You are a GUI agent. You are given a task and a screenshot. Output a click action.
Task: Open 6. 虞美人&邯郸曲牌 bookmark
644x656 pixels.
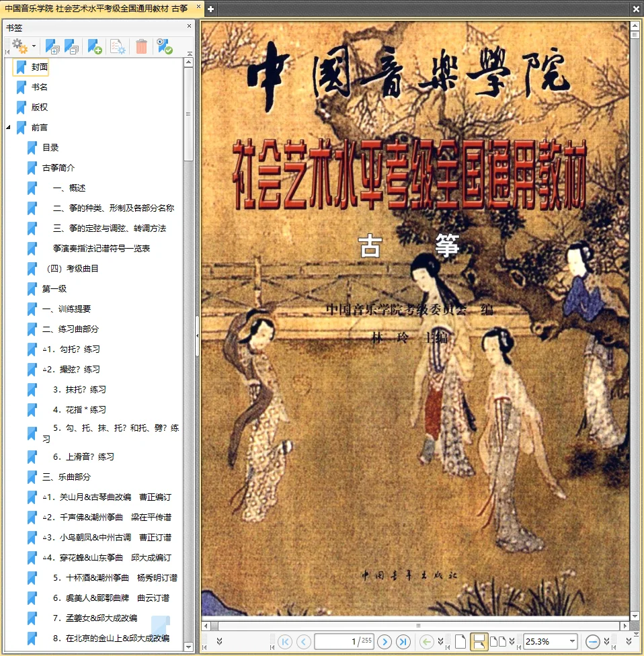(111, 598)
